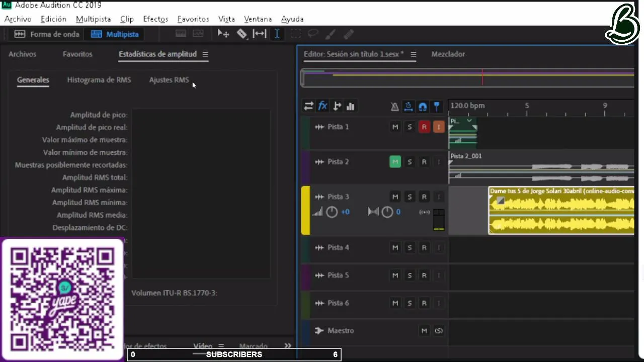Open the Vídeo panel menu
This screenshot has width=644, height=362.
(221, 346)
